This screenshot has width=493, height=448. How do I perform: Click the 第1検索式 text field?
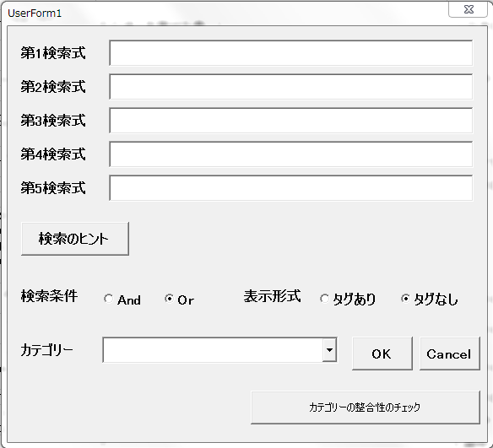point(291,53)
